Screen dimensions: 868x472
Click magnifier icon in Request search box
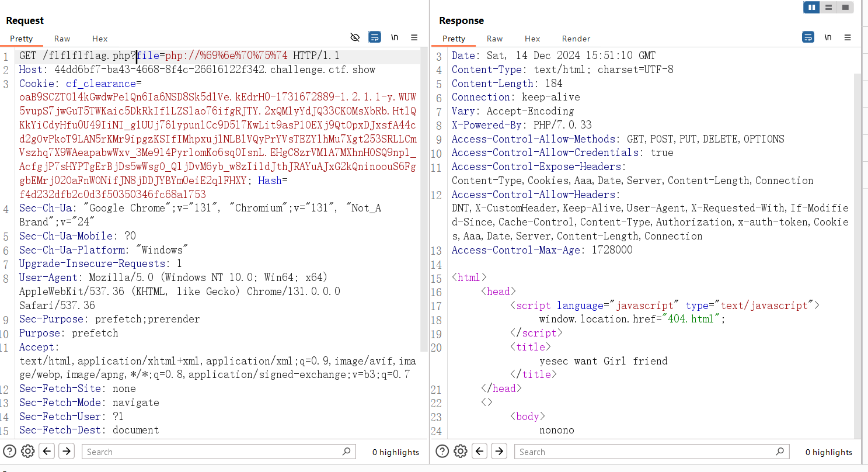347,451
